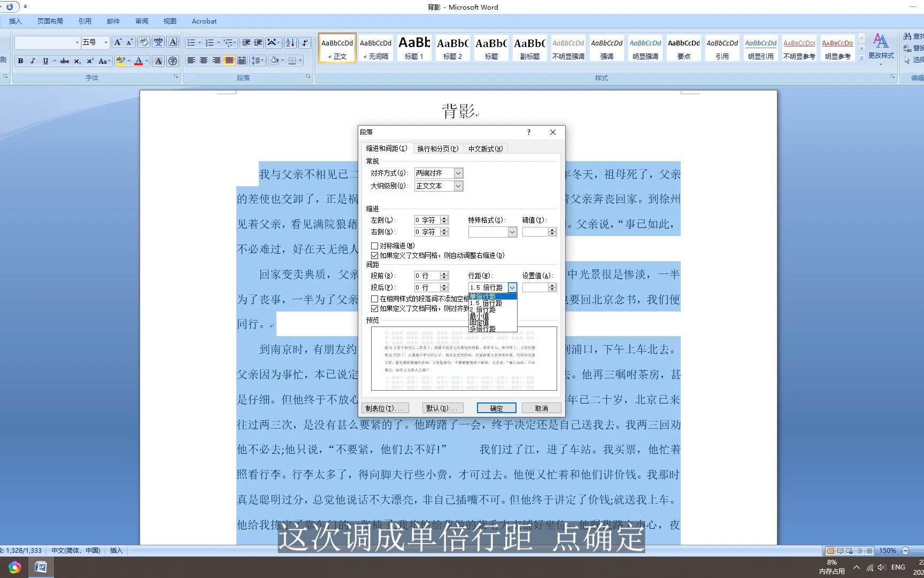Switch to 换行和分页 tab

tap(438, 149)
